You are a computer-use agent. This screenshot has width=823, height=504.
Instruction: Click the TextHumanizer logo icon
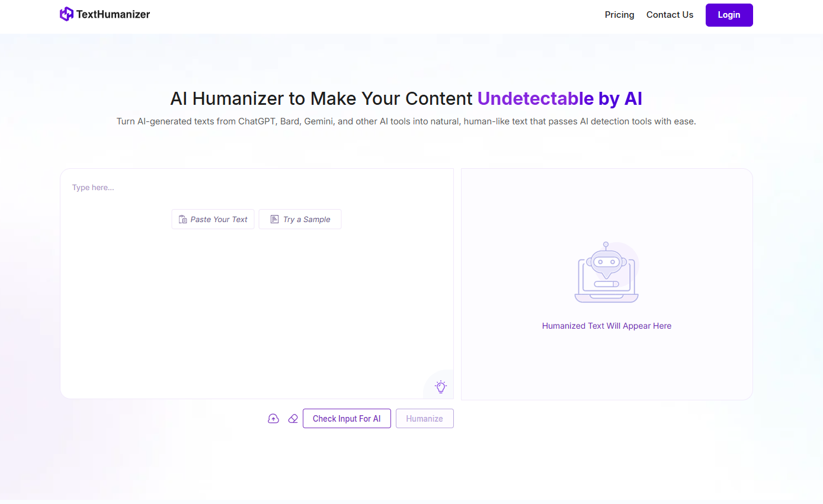pos(67,14)
